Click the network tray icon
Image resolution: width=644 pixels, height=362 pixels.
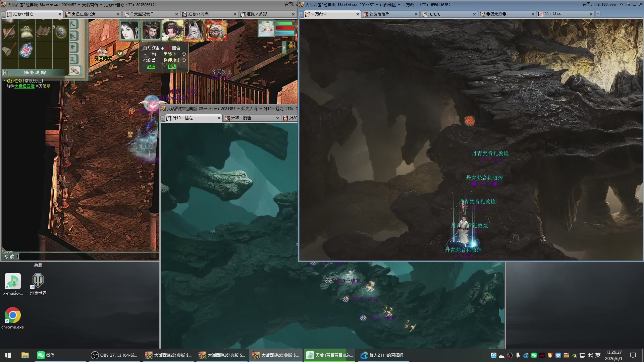pyautogui.click(x=582, y=355)
